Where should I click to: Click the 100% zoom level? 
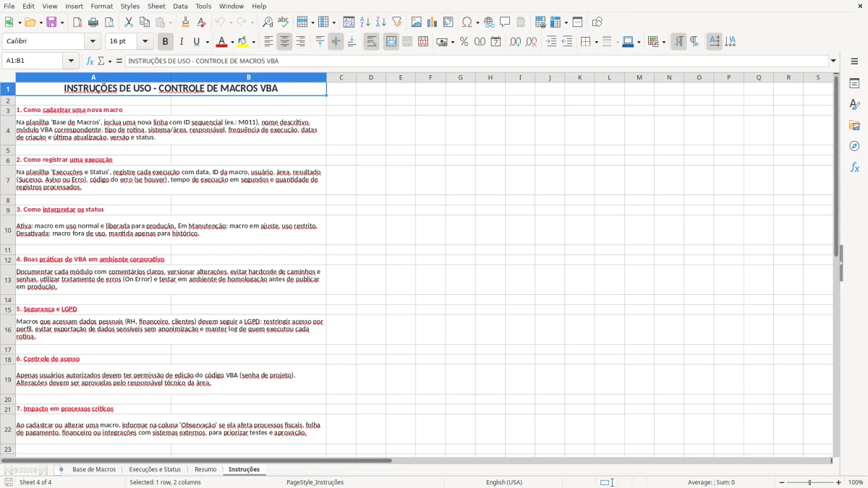click(856, 482)
